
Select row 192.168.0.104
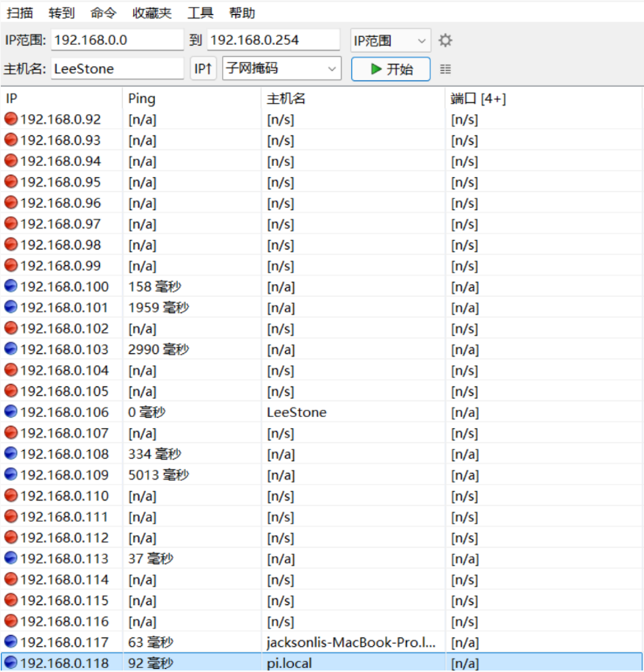(x=321, y=371)
